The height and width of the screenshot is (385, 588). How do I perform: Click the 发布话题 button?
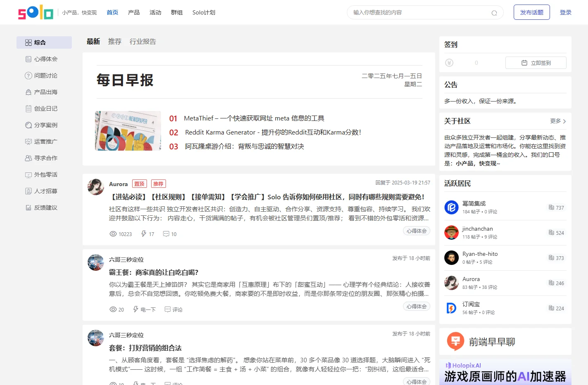(x=532, y=12)
